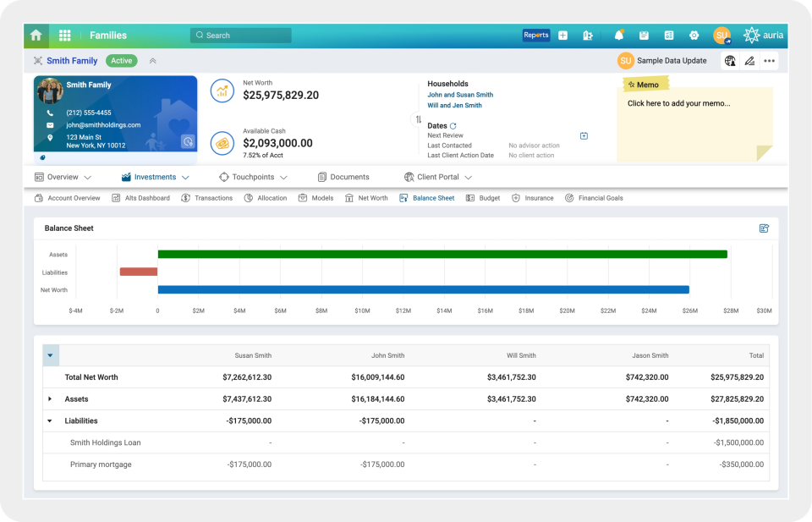Image resolution: width=812 pixels, height=522 pixels.
Task: Collapse the Liabilities row
Action: coord(50,420)
